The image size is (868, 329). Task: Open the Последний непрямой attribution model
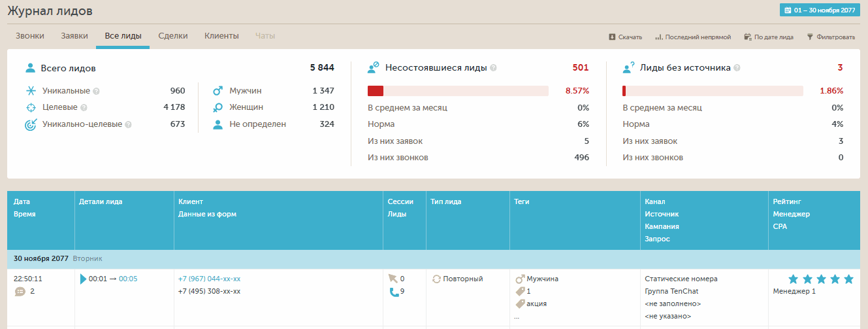[693, 37]
